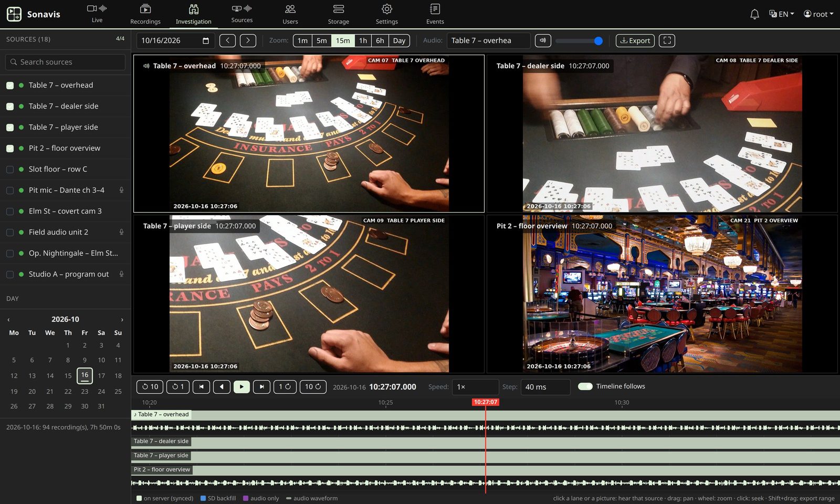Set zoom to 1h
This screenshot has height=504, width=840.
pyautogui.click(x=363, y=40)
